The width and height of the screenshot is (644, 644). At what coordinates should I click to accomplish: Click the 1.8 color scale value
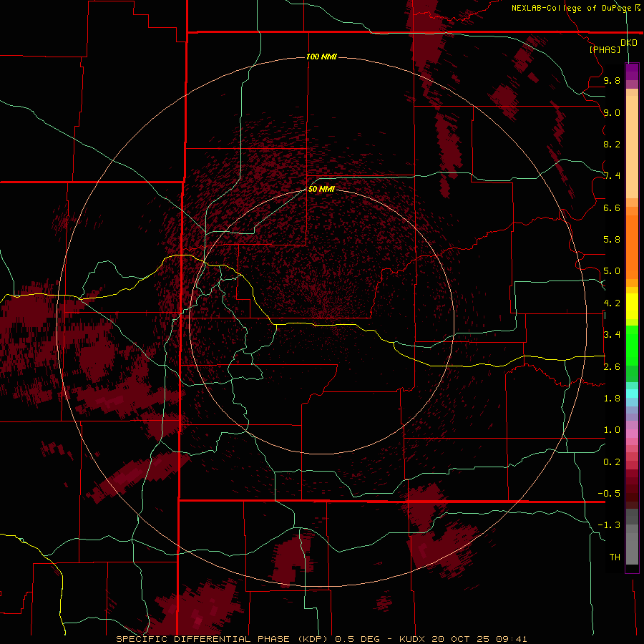tap(612, 399)
